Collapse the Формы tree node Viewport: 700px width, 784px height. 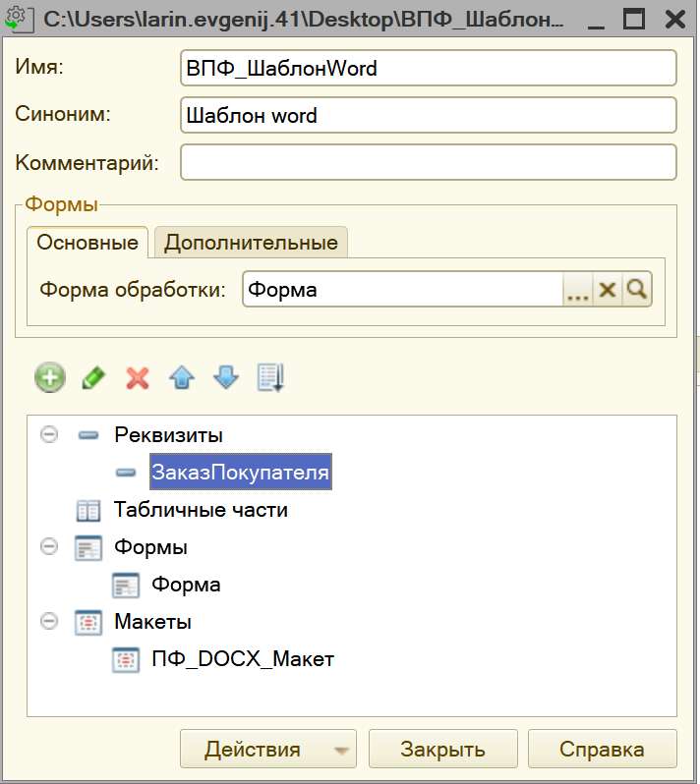pyautogui.click(x=49, y=546)
